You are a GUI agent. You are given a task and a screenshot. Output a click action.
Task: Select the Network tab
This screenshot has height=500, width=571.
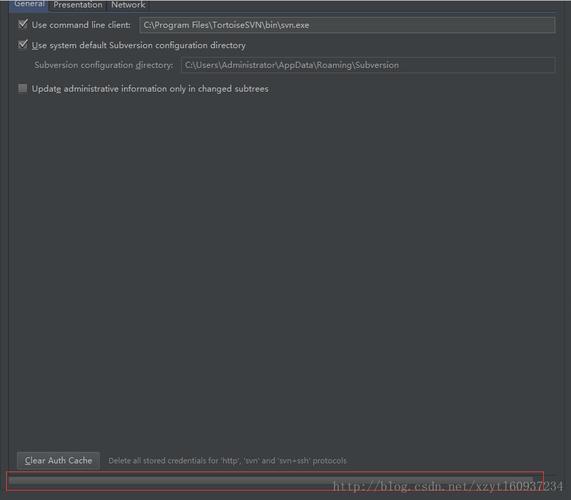[128, 5]
